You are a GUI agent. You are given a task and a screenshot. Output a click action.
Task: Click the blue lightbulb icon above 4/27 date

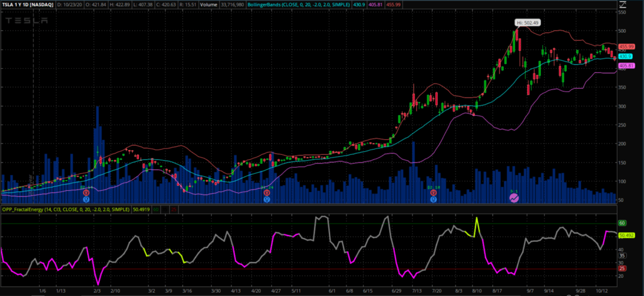(x=267, y=200)
